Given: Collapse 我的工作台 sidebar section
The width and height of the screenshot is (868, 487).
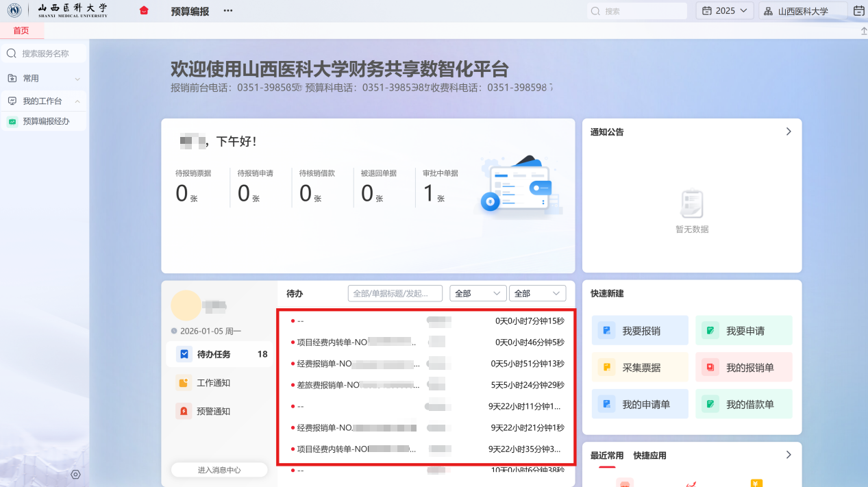Looking at the screenshot, I should pyautogui.click(x=77, y=101).
